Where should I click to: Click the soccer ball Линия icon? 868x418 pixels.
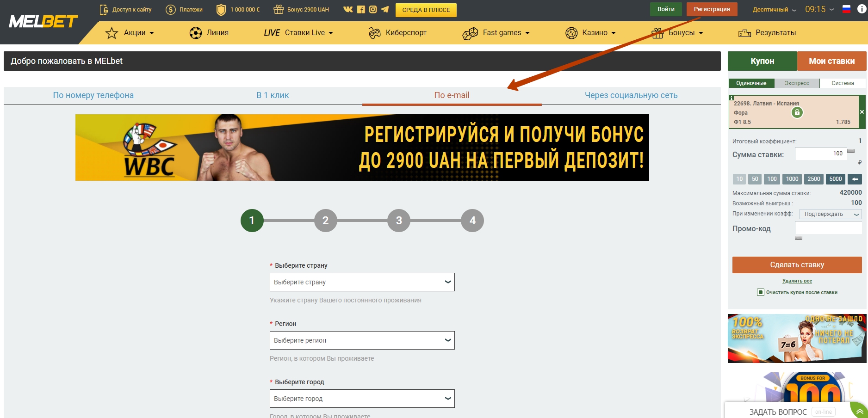tap(196, 33)
